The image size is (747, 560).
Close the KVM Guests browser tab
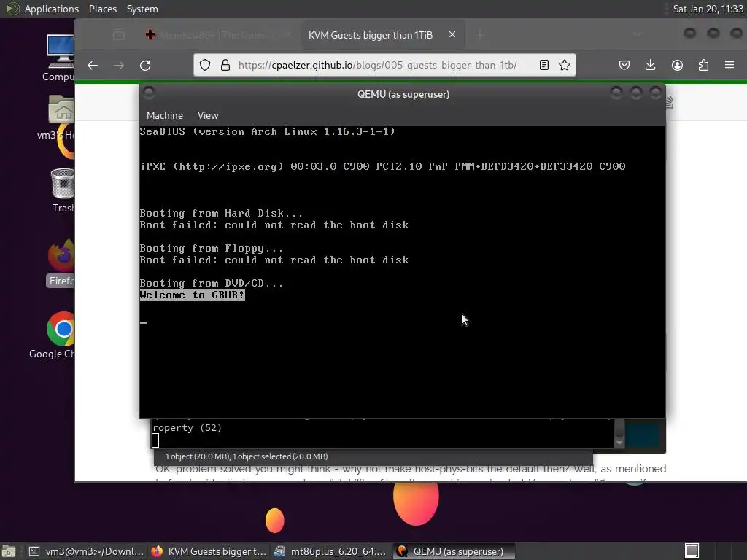452,35
